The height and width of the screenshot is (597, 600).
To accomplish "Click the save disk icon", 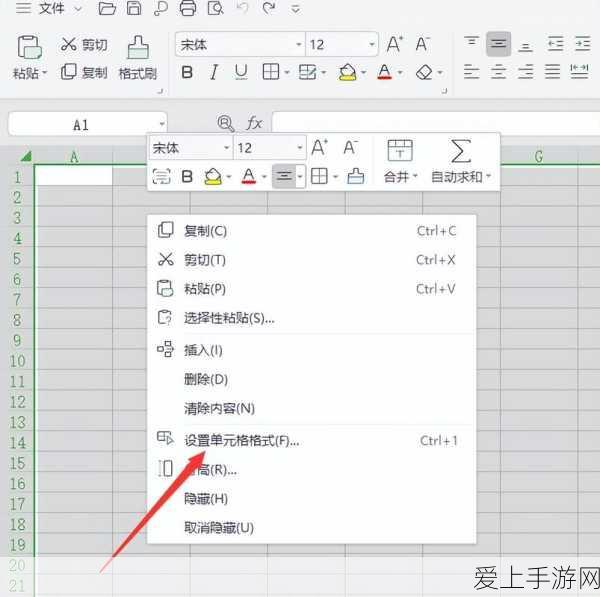I will (134, 8).
